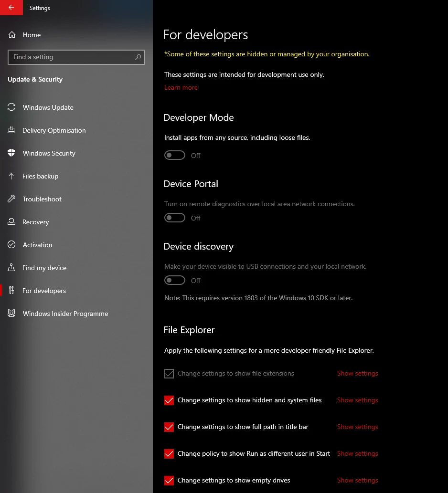Click the red back arrow button
Viewport: 448px width, 493px height.
pos(11,8)
